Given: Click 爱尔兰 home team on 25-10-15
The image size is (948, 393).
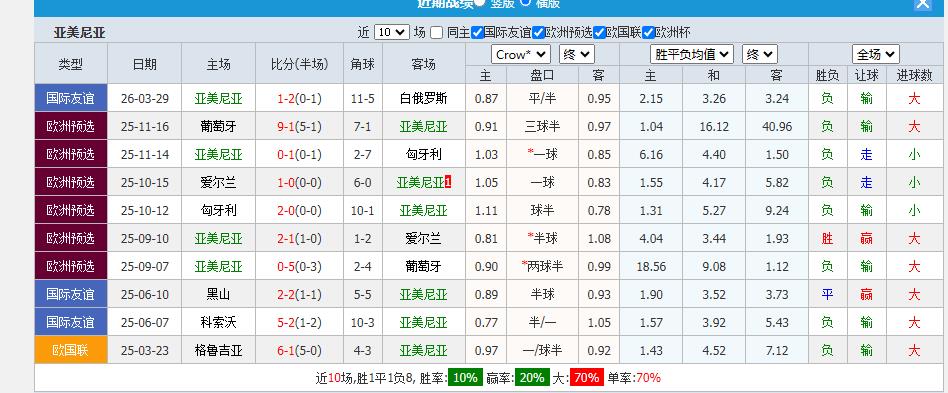Looking at the screenshot, I should [218, 182].
